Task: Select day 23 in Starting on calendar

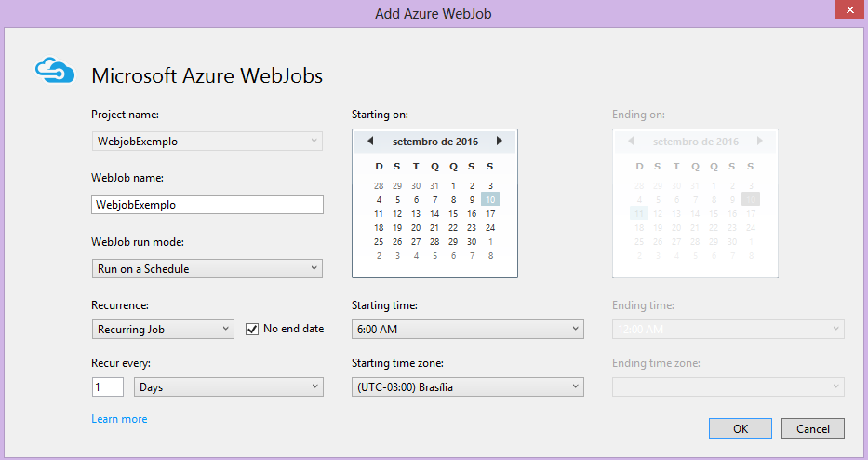Action: (472, 228)
